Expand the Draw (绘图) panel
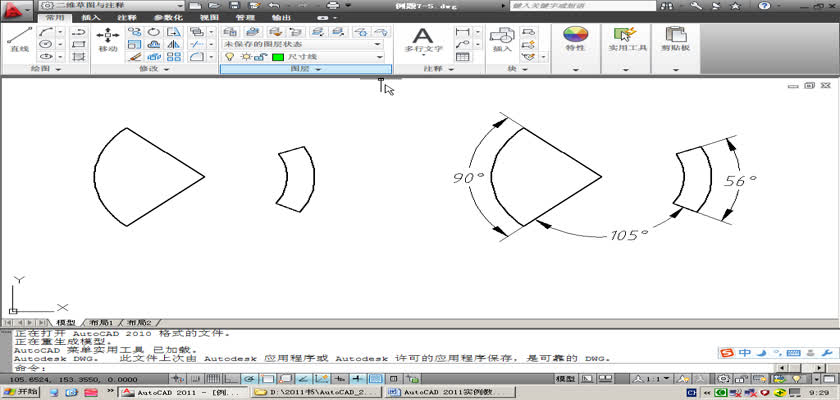Viewport: 840px width, 400px height. pyautogui.click(x=46, y=69)
